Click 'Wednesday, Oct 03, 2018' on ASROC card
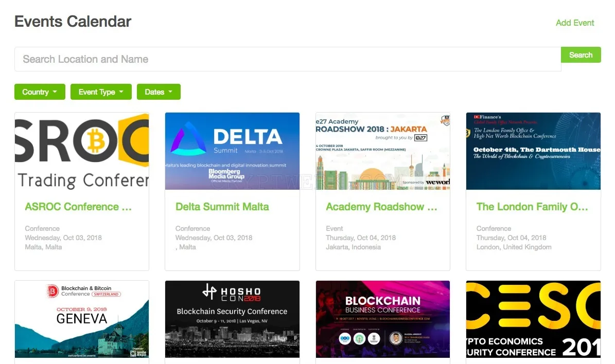This screenshot has height=364, width=615. [63, 238]
